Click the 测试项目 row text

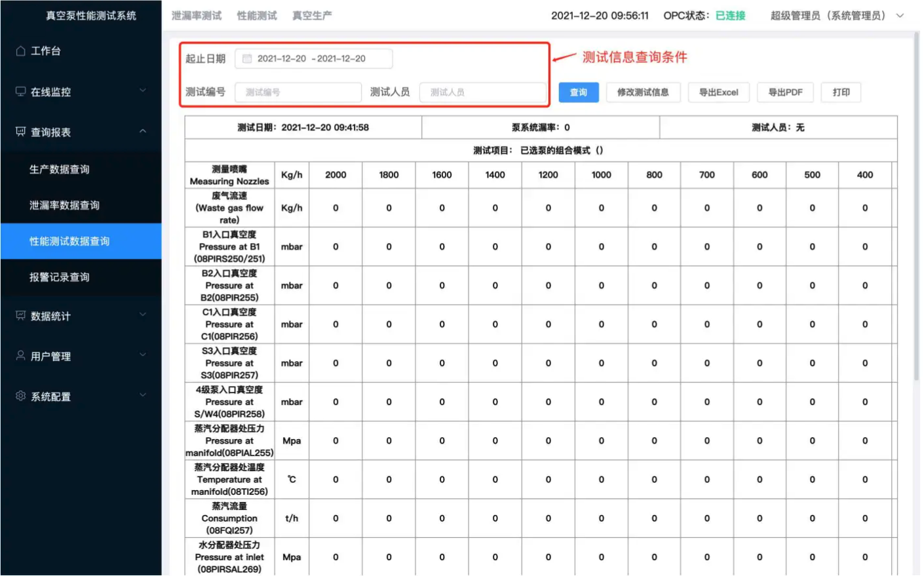(538, 150)
